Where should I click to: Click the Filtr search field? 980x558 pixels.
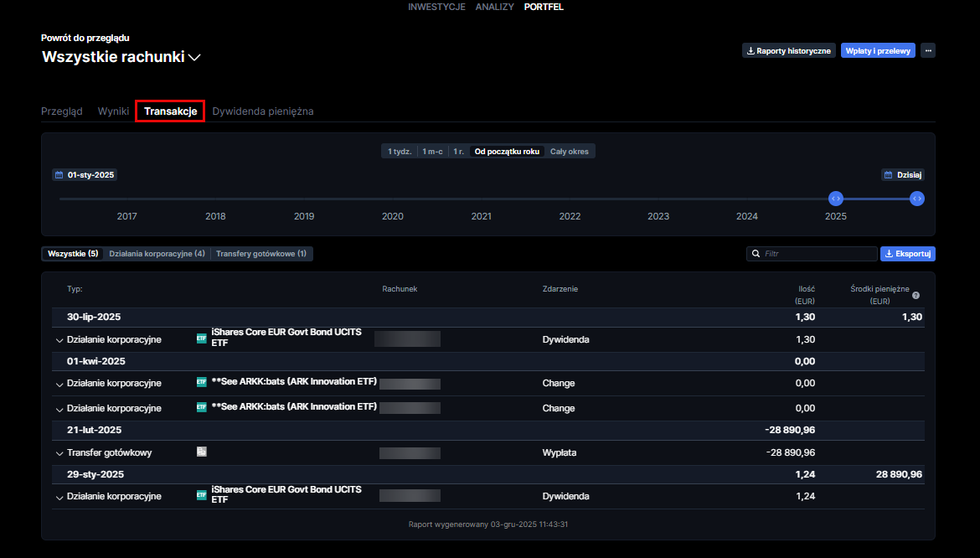coord(817,253)
